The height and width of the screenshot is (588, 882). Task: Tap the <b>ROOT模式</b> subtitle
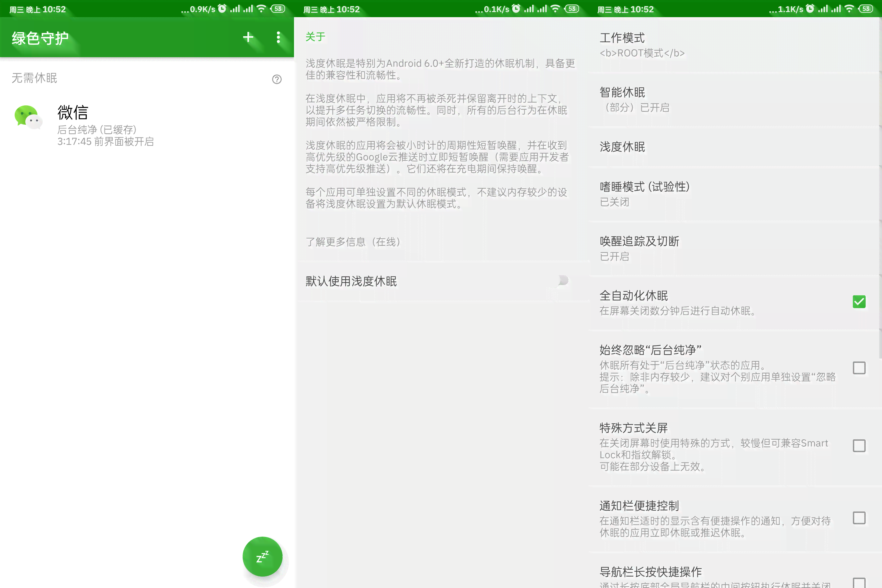pyautogui.click(x=642, y=53)
